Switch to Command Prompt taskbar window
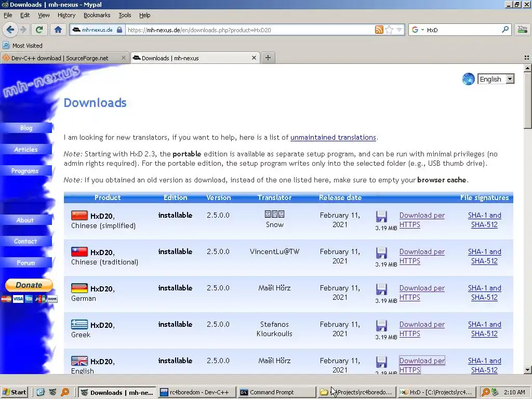532x399 pixels. click(276, 392)
